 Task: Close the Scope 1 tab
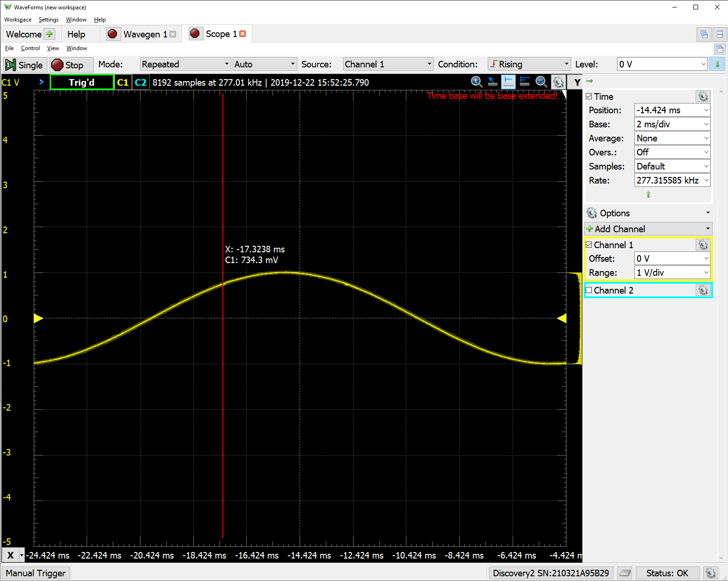[x=243, y=34]
